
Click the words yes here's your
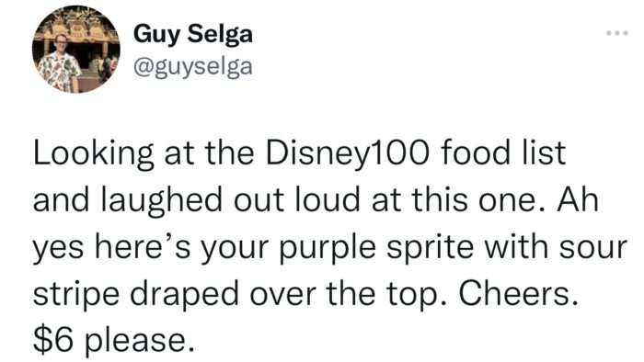pos(151,249)
